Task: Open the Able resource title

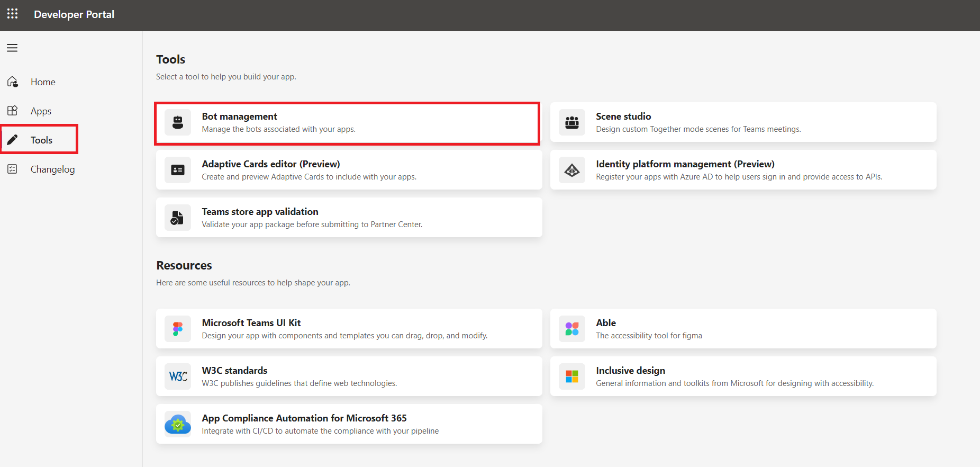Action: pyautogui.click(x=606, y=323)
